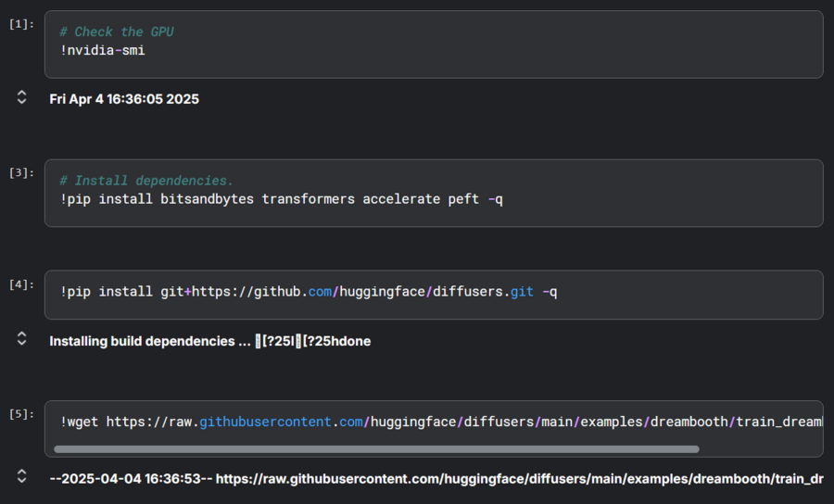The height and width of the screenshot is (504, 834).
Task: Click the '# Check the GPU' comment
Action: tap(117, 31)
